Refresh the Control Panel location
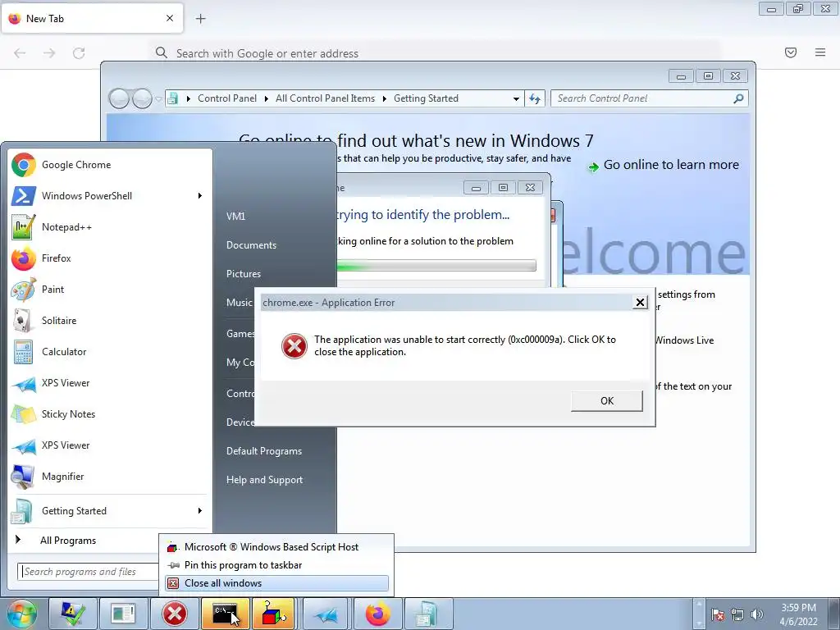 point(535,98)
